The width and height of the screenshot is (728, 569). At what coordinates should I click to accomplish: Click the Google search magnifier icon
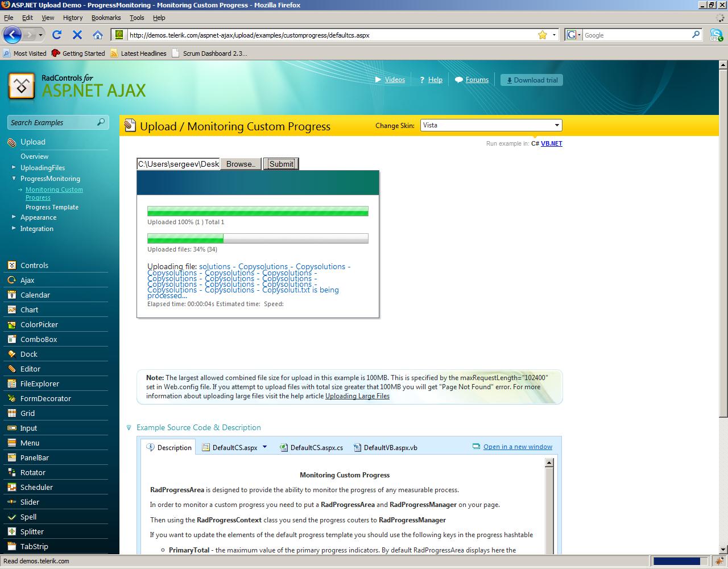click(696, 35)
